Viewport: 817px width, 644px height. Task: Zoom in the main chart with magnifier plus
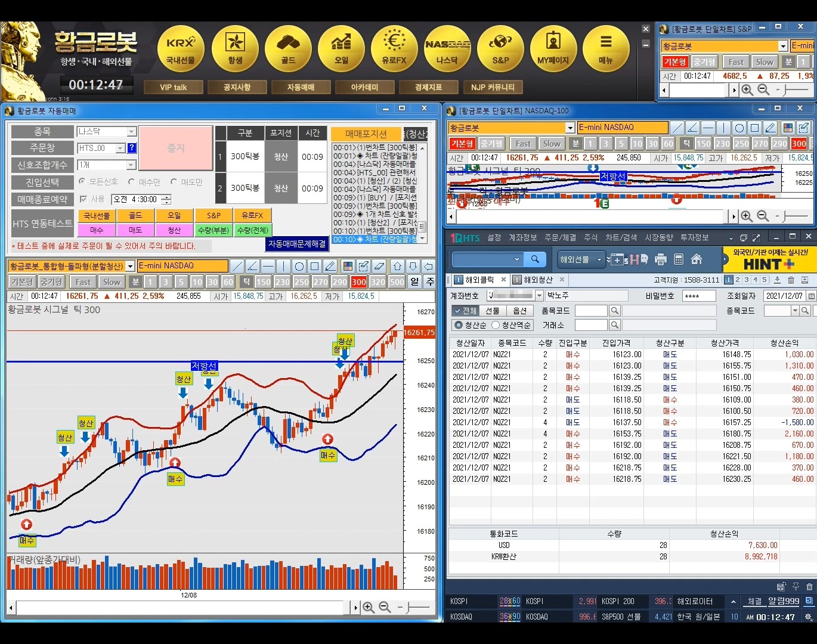click(x=369, y=608)
